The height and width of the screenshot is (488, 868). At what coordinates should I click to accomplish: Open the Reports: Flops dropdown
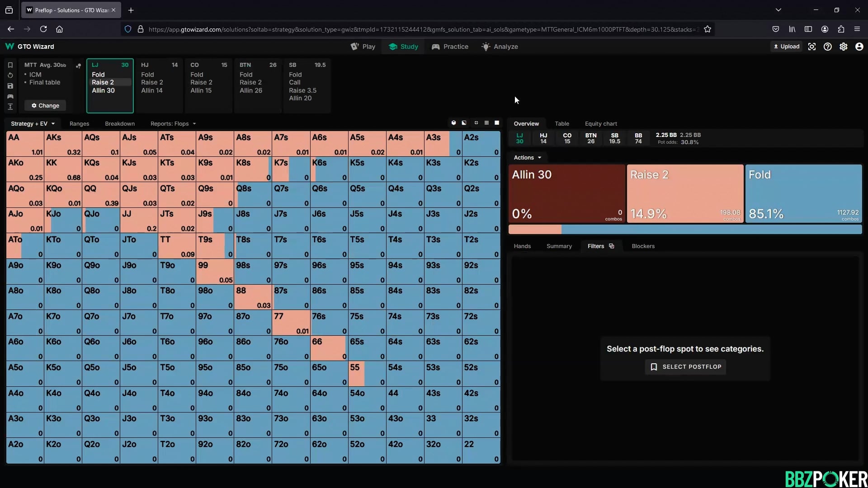173,123
